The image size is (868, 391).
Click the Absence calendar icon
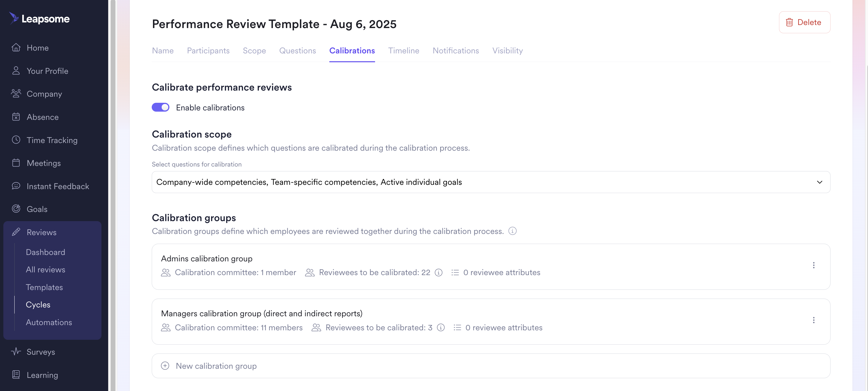tap(16, 117)
